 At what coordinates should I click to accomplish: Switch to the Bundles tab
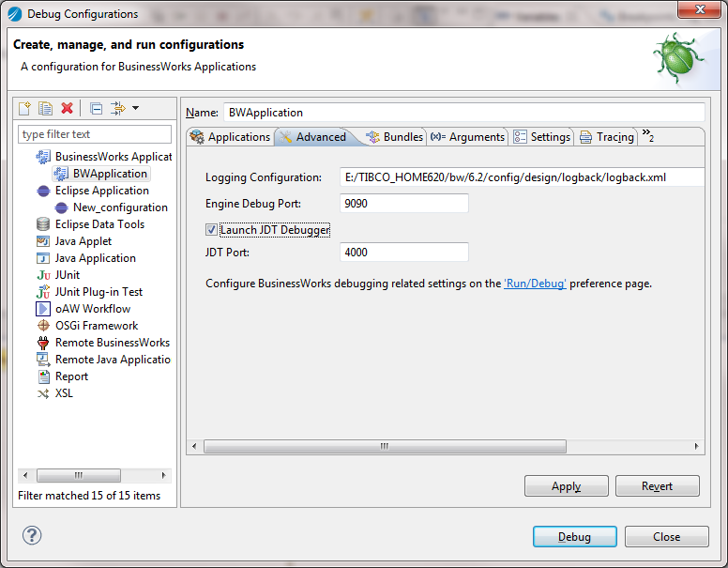395,137
